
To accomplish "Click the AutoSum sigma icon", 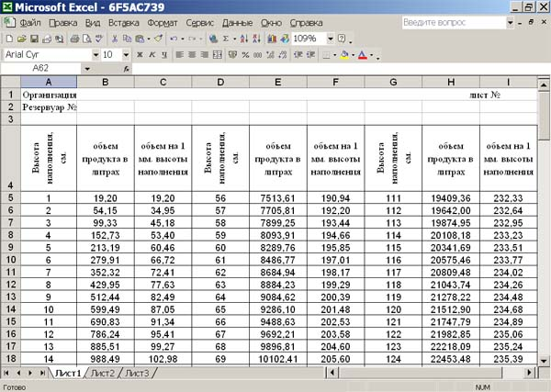I will click(227, 39).
